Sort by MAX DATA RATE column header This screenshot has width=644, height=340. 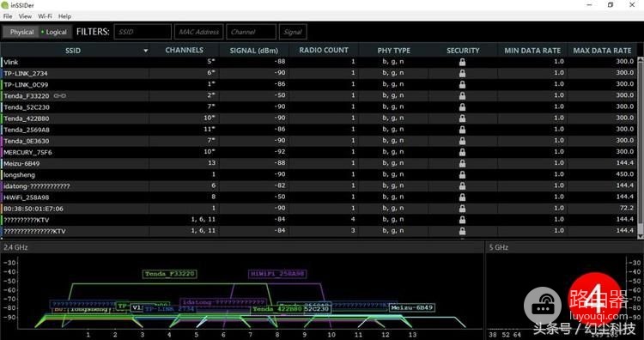(602, 51)
